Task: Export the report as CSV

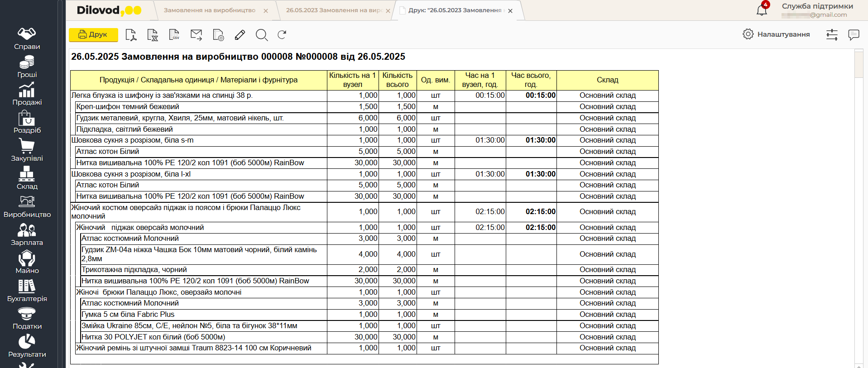Action: point(174,35)
